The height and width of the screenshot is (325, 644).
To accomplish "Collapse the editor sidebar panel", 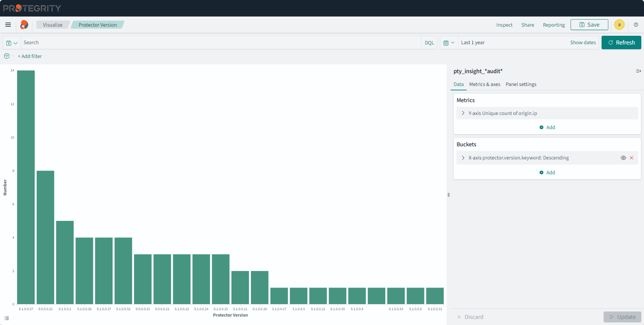I will [638, 71].
